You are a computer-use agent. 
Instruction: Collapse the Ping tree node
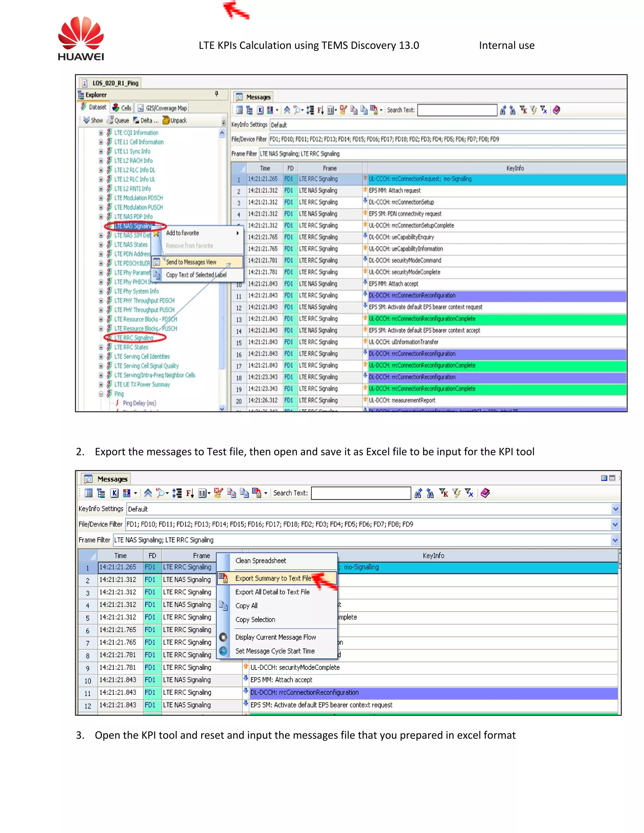[x=101, y=394]
